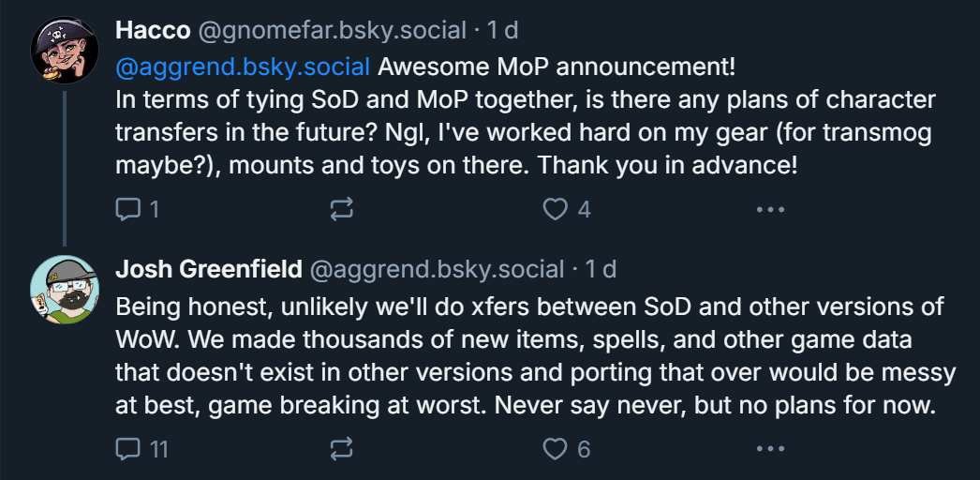Click the 1d timestamp on Josh's reply

(x=601, y=269)
